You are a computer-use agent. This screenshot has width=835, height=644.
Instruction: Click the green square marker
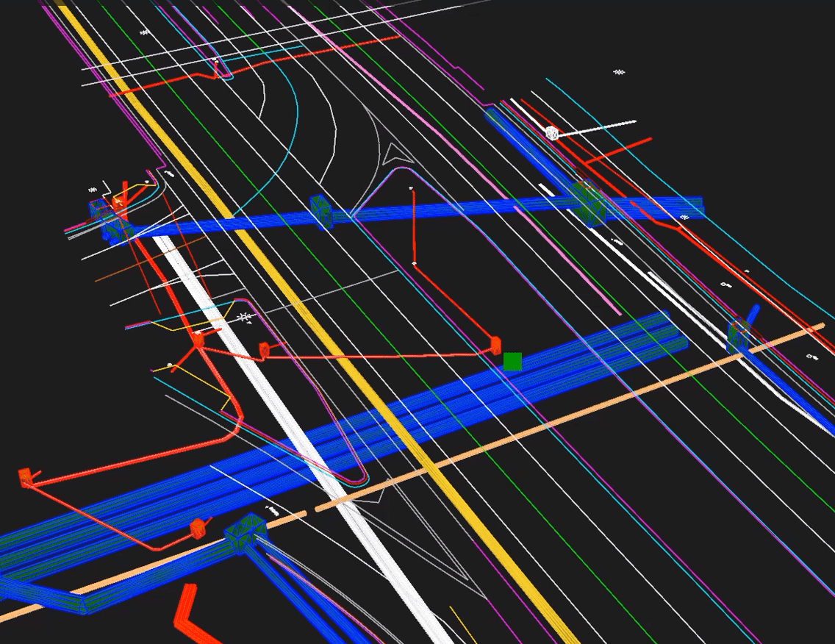pyautogui.click(x=512, y=361)
